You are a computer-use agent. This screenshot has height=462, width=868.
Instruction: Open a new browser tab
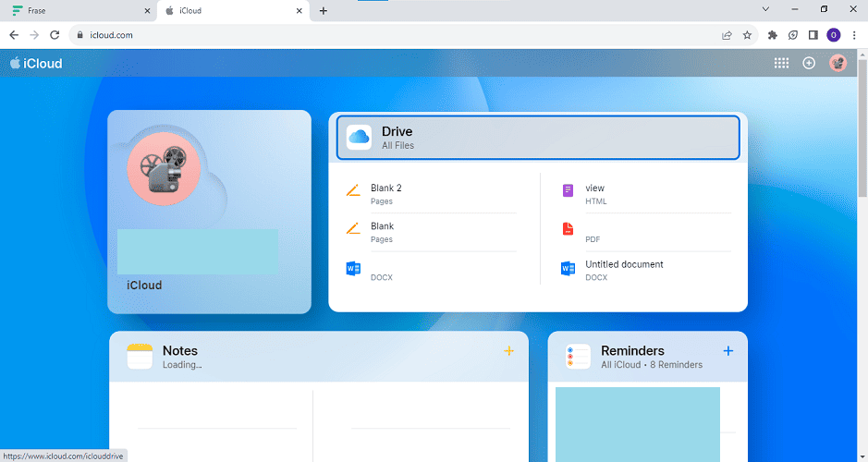[x=324, y=11]
